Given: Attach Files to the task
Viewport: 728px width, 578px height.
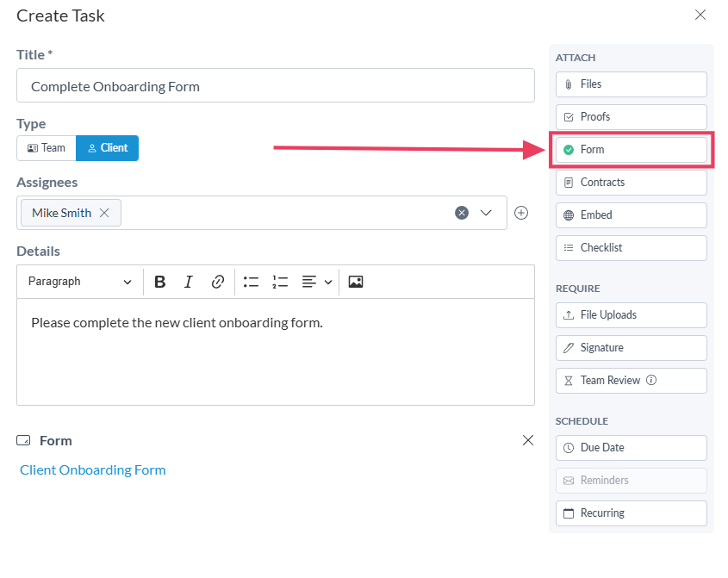Looking at the screenshot, I should click(x=631, y=84).
